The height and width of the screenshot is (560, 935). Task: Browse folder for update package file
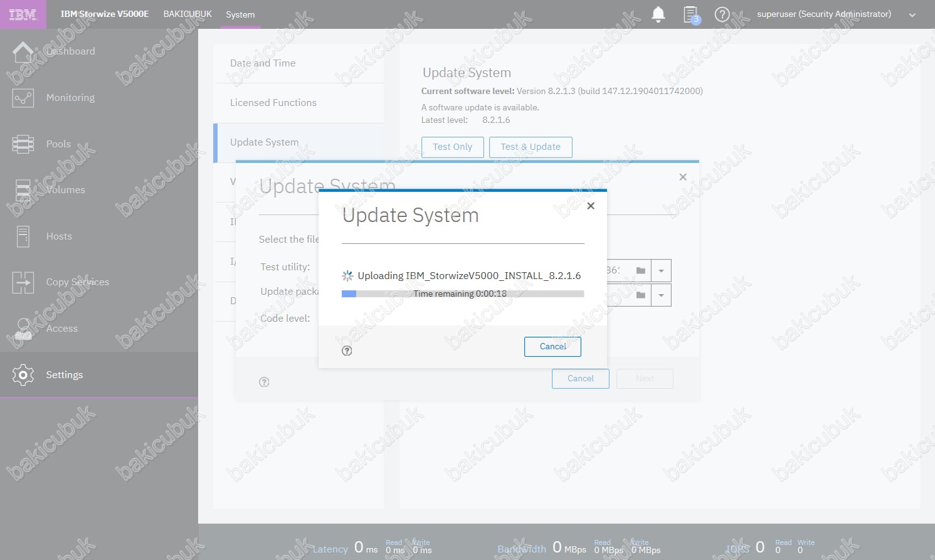tap(641, 295)
